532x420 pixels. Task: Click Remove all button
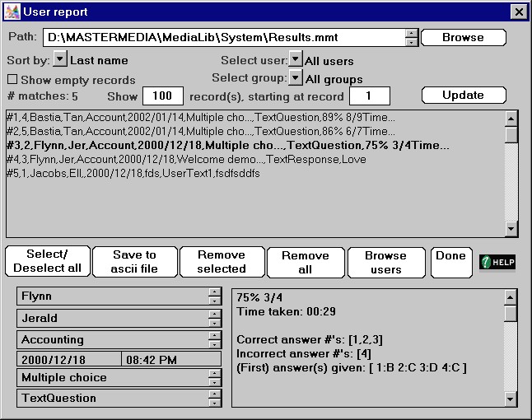point(306,262)
